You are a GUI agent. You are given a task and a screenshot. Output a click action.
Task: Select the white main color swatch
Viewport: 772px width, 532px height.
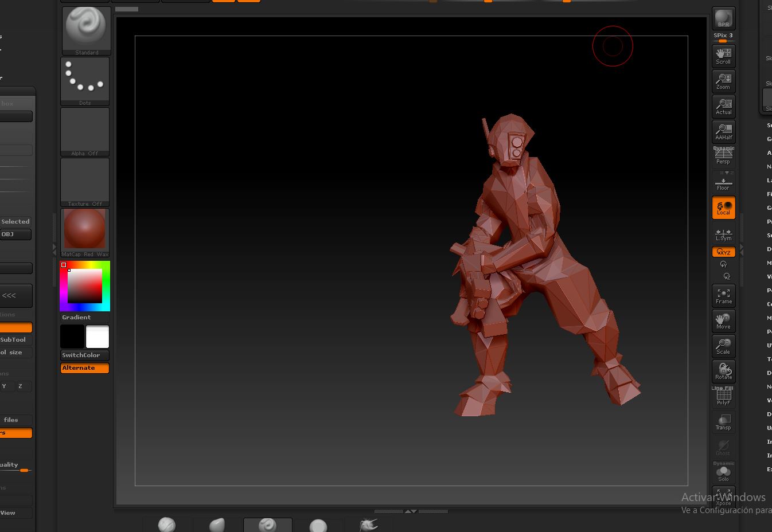(x=98, y=337)
